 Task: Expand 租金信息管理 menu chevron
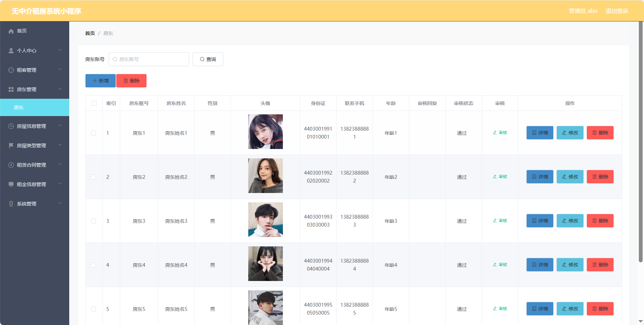tap(60, 184)
